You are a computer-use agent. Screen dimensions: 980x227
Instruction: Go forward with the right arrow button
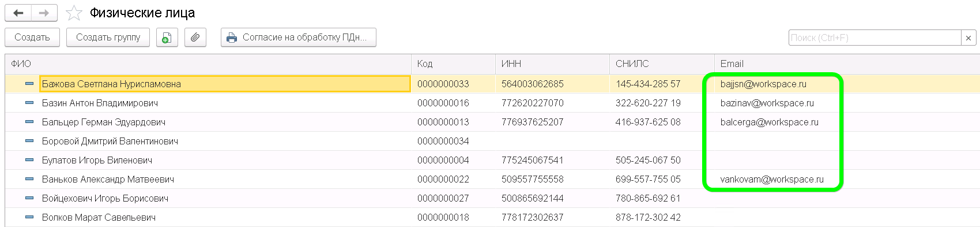(x=44, y=13)
